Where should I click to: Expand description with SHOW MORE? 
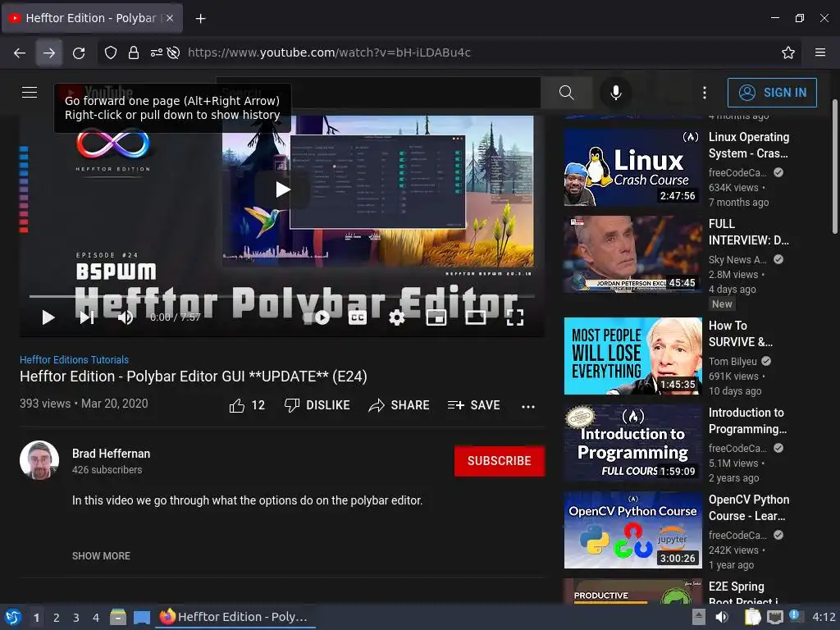[101, 556]
